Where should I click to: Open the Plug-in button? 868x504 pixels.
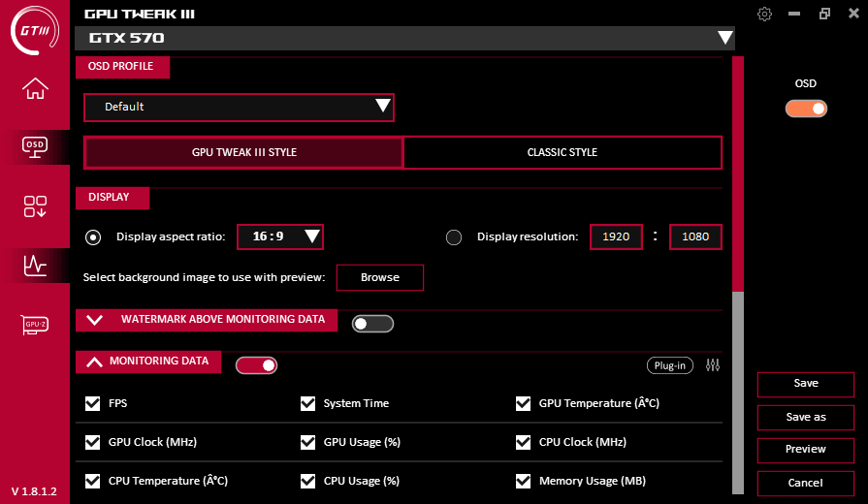[x=670, y=365]
